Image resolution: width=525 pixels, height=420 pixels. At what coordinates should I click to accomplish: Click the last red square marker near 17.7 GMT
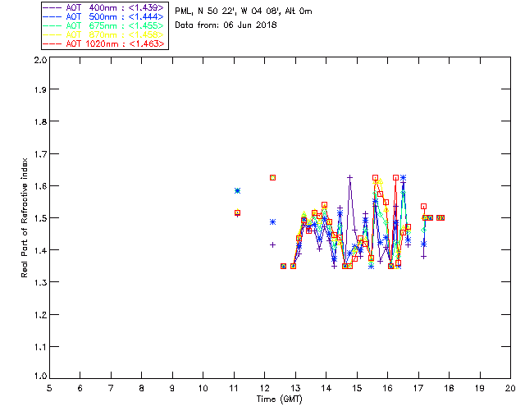(x=441, y=217)
